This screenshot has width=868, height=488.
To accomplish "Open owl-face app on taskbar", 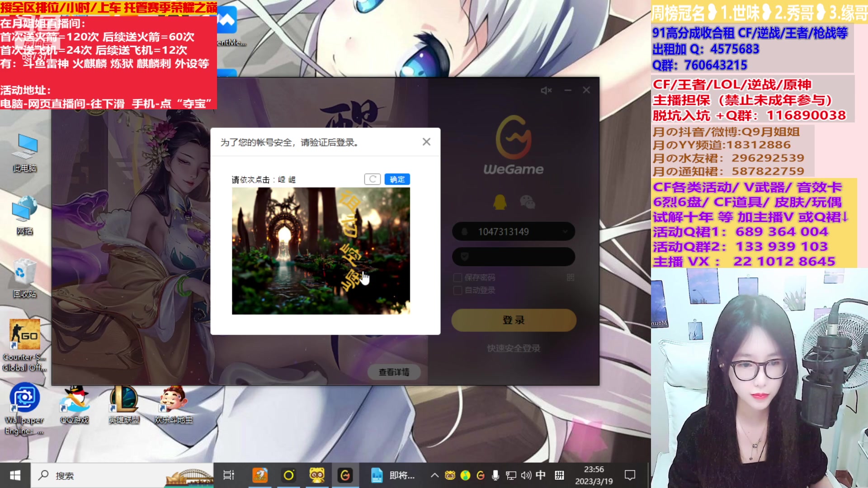I will coord(317,475).
